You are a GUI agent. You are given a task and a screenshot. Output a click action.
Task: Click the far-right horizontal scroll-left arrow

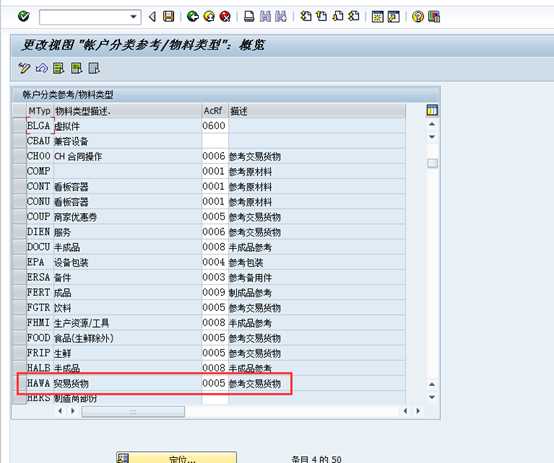(x=405, y=411)
